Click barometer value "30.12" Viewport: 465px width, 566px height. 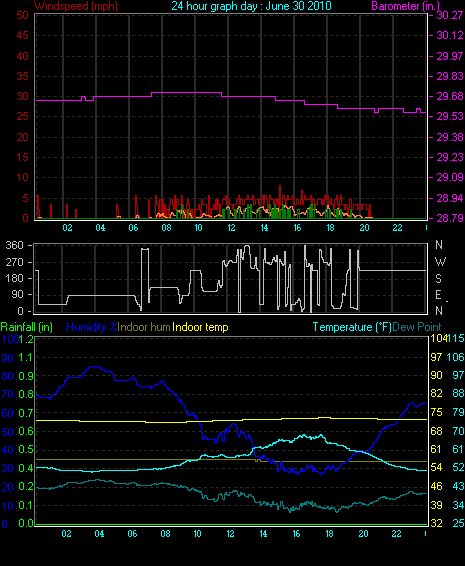click(x=450, y=35)
